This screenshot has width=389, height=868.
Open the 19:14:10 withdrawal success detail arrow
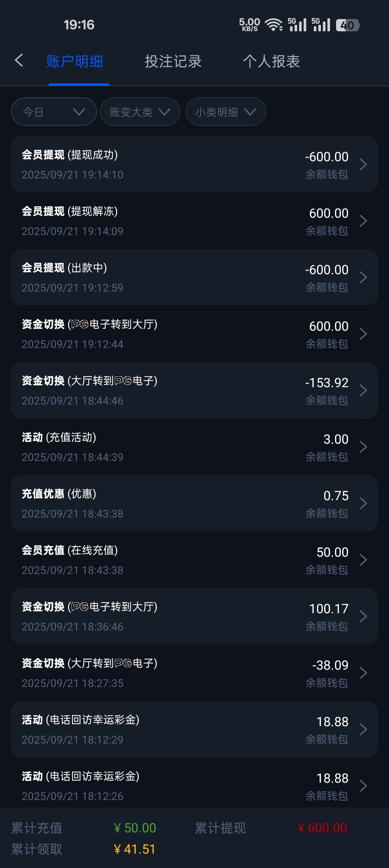[x=363, y=164]
